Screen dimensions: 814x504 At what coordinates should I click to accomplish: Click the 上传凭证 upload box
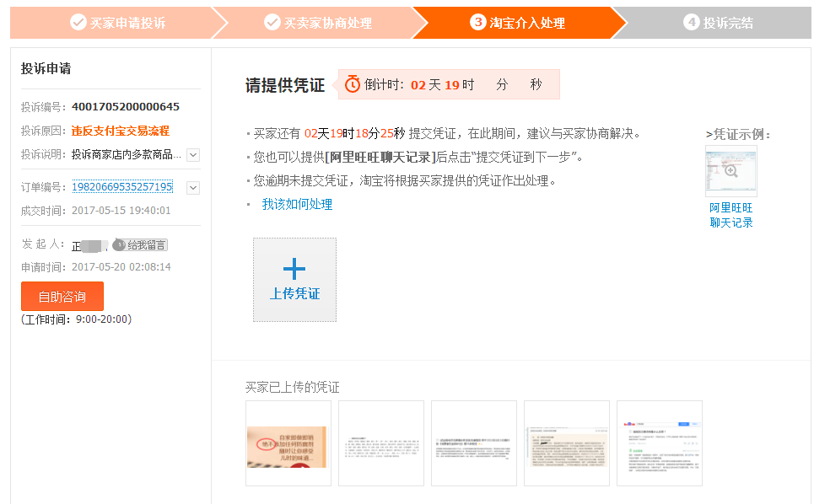[x=294, y=280]
